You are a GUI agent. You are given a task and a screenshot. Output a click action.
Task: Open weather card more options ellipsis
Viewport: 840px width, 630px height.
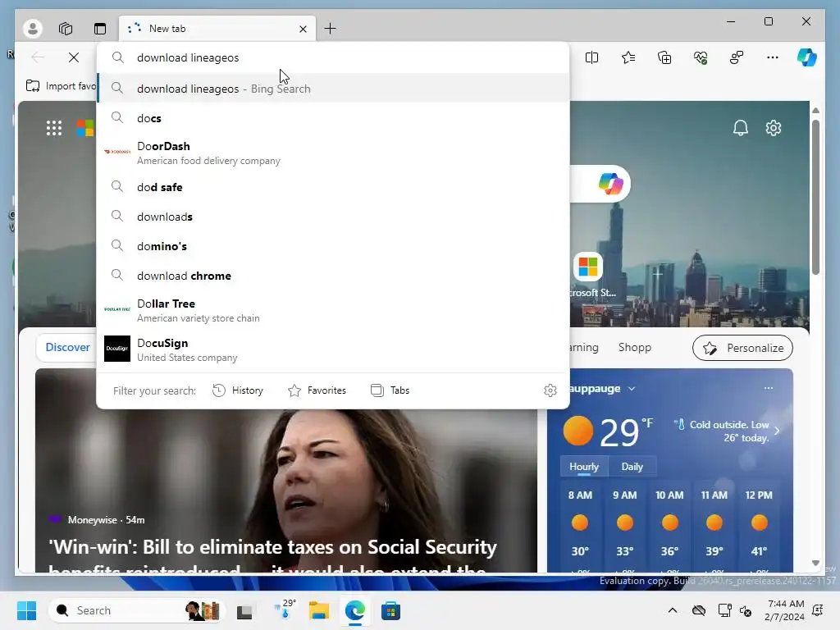click(768, 388)
